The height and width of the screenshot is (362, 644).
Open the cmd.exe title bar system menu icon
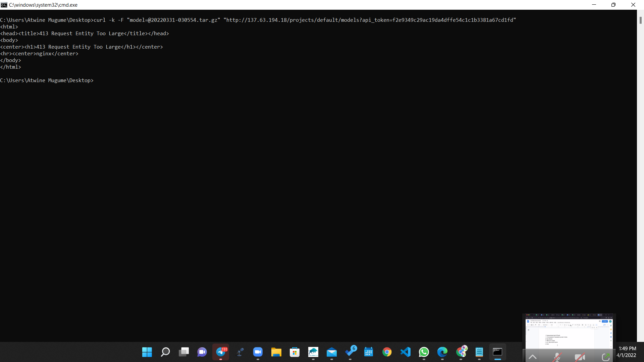pyautogui.click(x=4, y=5)
